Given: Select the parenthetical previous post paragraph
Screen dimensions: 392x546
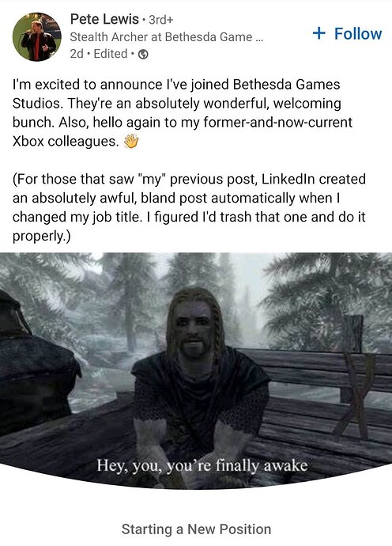Looking at the screenshot, I should pos(189,207).
